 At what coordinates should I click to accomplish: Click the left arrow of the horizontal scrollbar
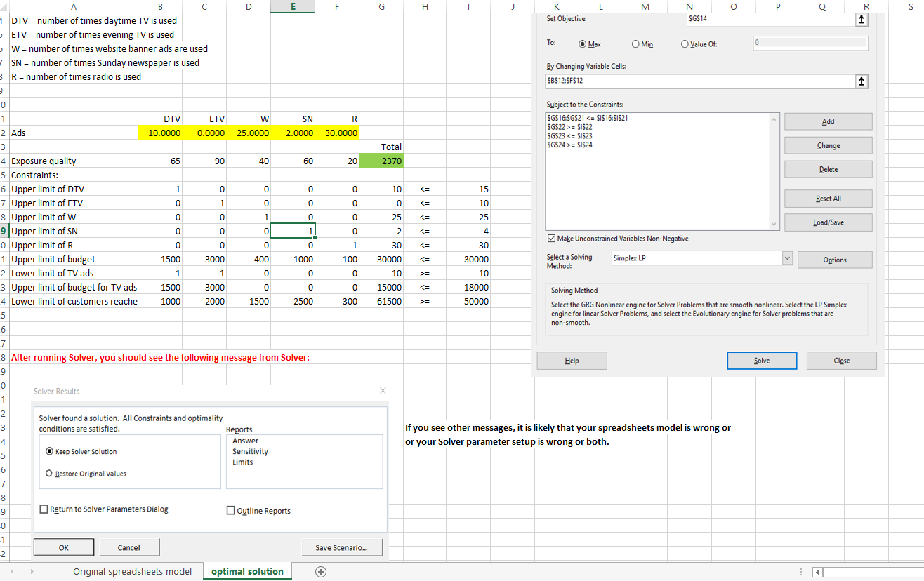[817, 572]
